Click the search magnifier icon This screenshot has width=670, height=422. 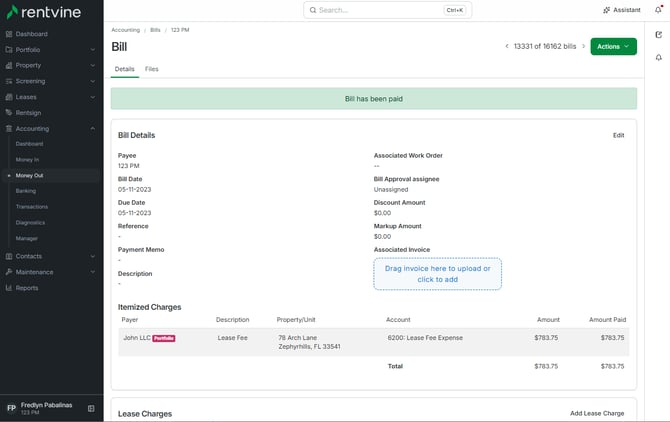(x=313, y=10)
